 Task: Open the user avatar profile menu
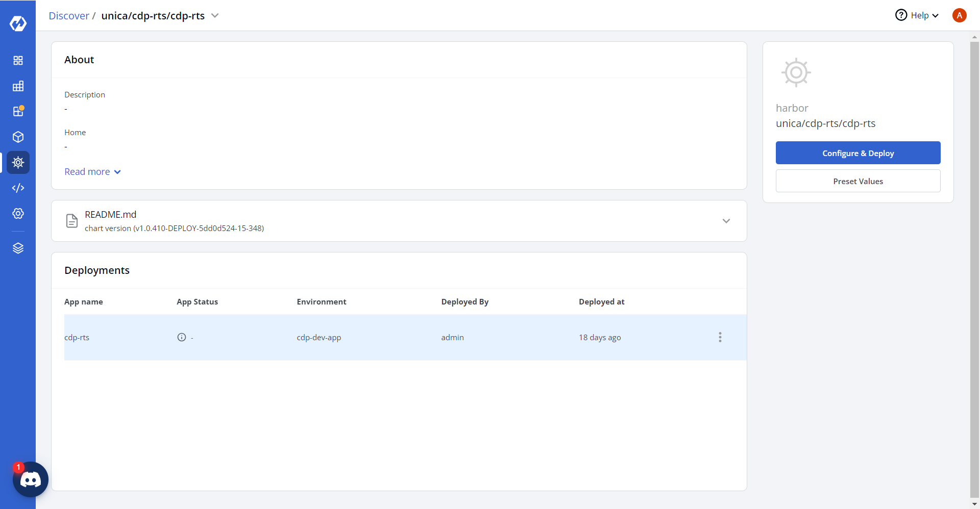(x=960, y=16)
